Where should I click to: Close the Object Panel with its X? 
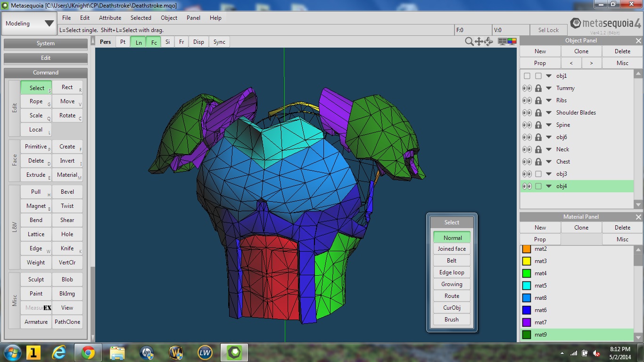pyautogui.click(x=638, y=41)
